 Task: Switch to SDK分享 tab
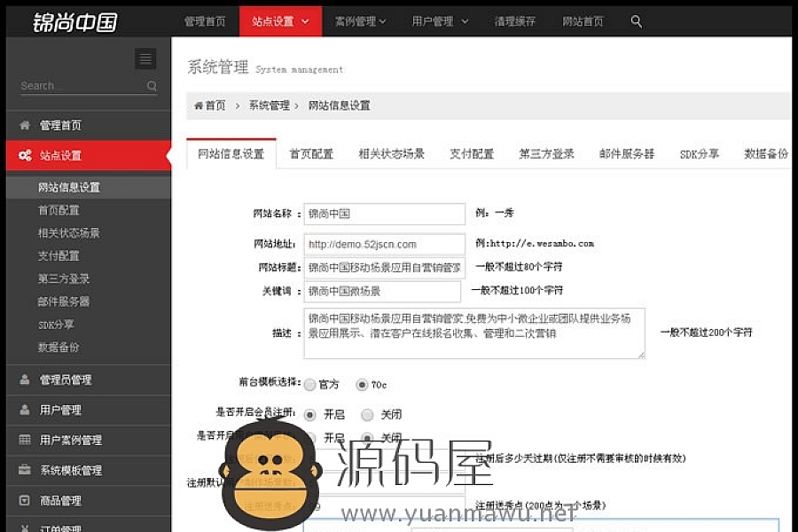(x=700, y=153)
